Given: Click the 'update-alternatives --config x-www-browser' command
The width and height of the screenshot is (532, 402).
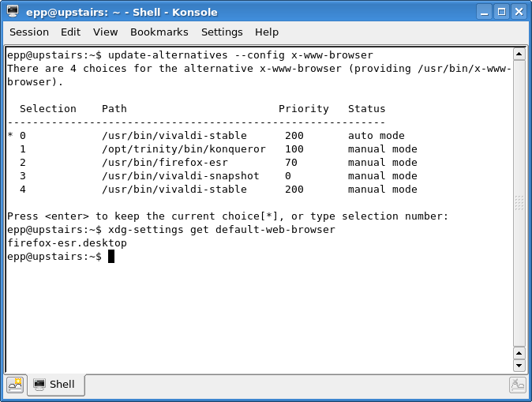Looking at the screenshot, I should (241, 55).
